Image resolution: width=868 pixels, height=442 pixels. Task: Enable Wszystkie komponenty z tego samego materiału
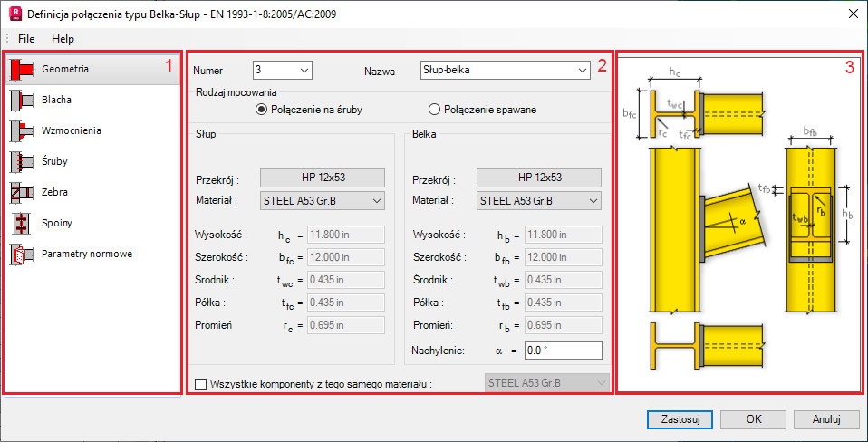pos(200,383)
